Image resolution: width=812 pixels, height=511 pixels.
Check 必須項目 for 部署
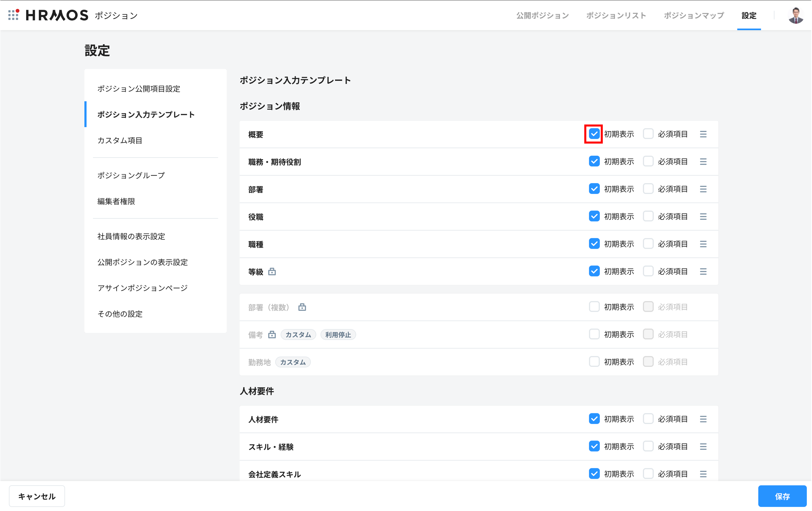[648, 189]
